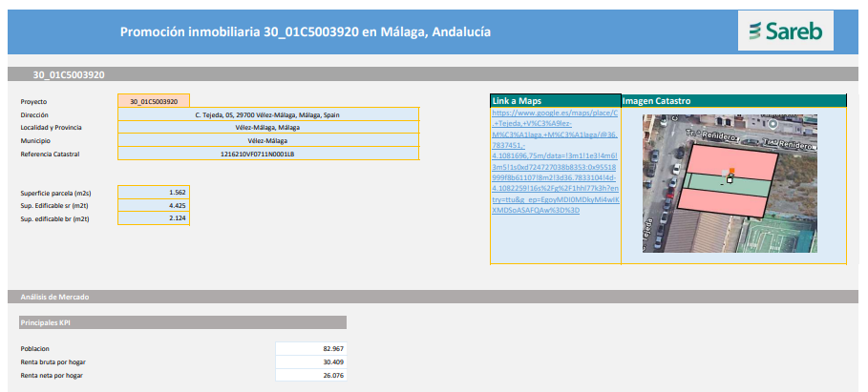Screen dimensions: 868x392
Task: Click the Principales KPI header bar
Action: 182,322
